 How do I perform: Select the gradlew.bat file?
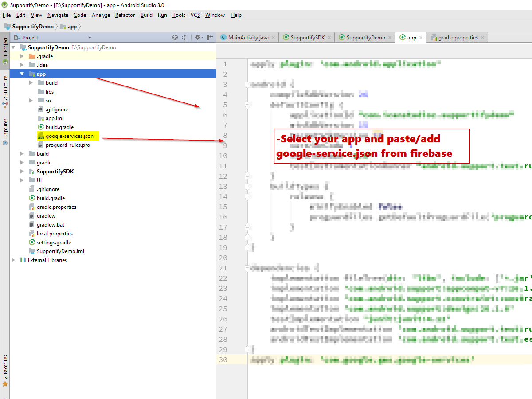click(x=51, y=225)
